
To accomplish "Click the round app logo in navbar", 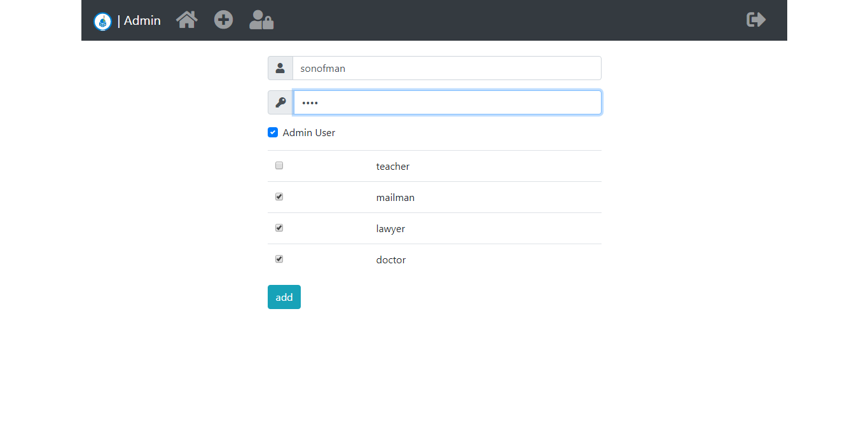I will point(102,21).
